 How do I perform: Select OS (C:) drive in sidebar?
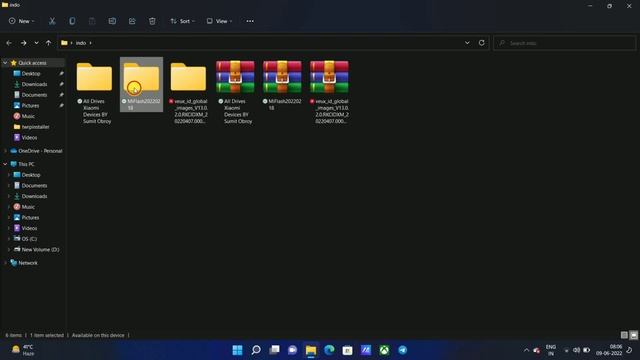[x=29, y=239]
